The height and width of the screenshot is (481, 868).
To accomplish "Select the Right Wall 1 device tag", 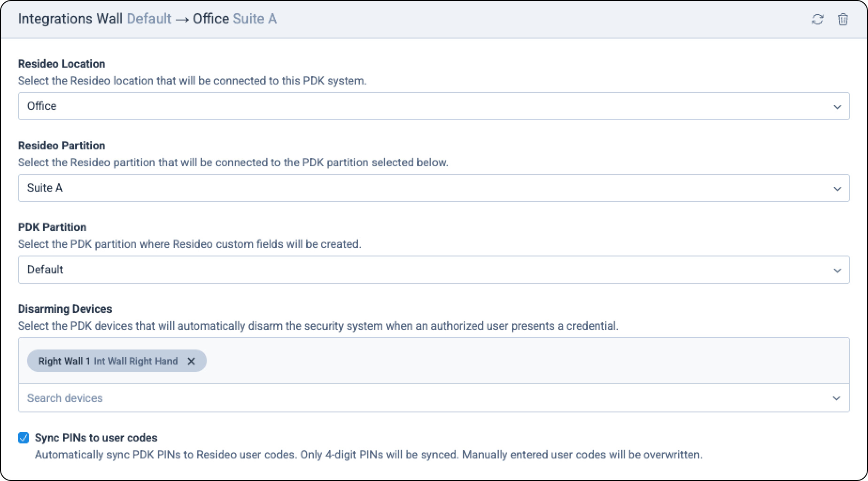I will click(108, 361).
